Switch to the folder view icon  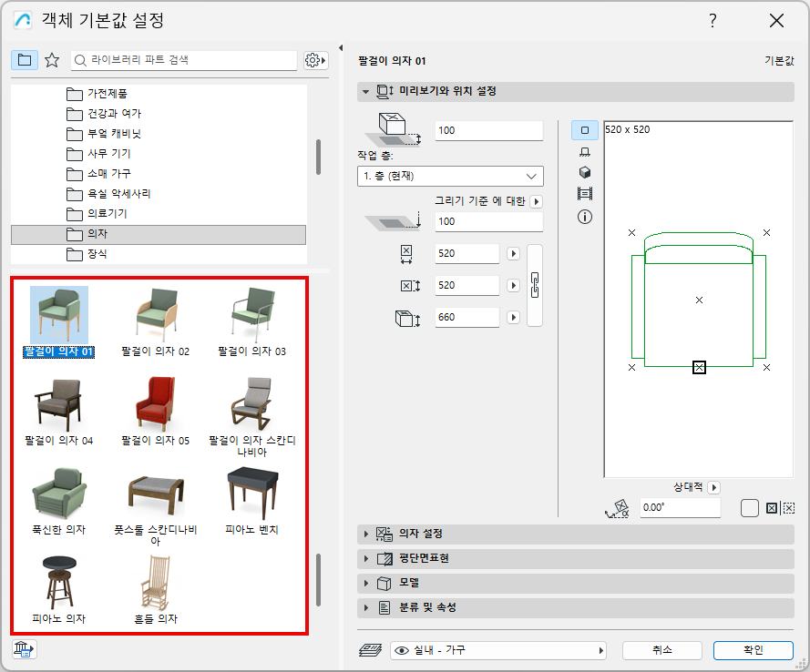pos(25,60)
